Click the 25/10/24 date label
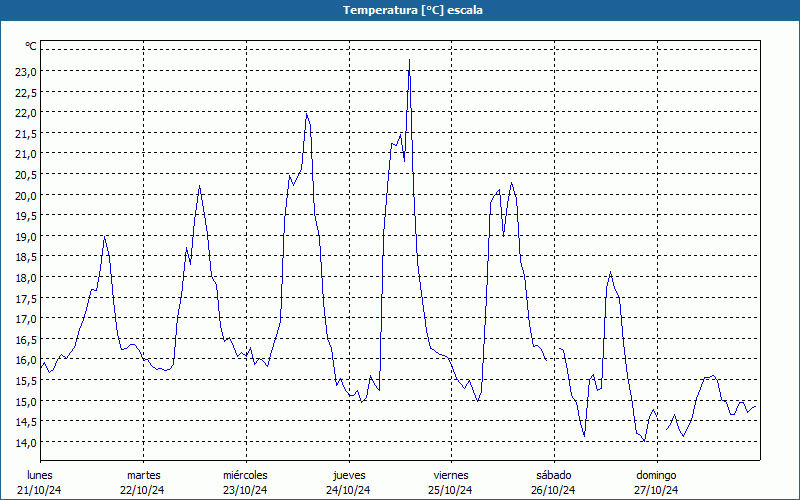Image resolution: width=800 pixels, height=500 pixels. pyautogui.click(x=451, y=490)
